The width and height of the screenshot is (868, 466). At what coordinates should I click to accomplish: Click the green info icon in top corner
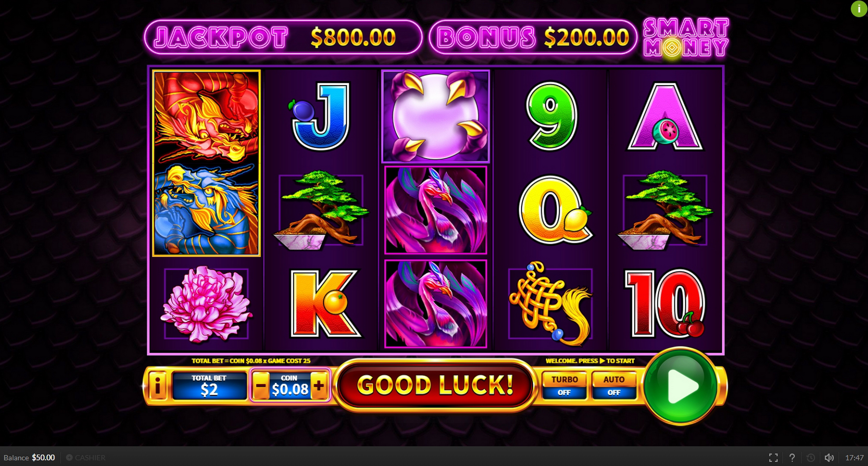(x=859, y=8)
